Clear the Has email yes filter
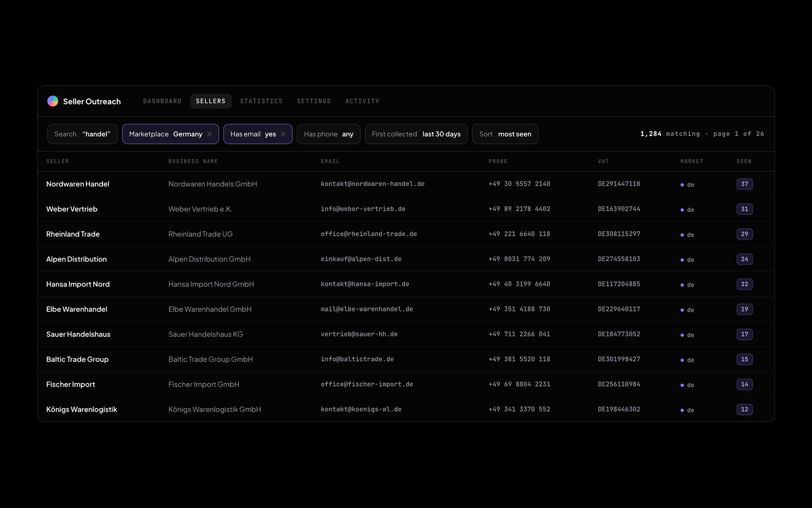812x508 pixels. tap(283, 134)
